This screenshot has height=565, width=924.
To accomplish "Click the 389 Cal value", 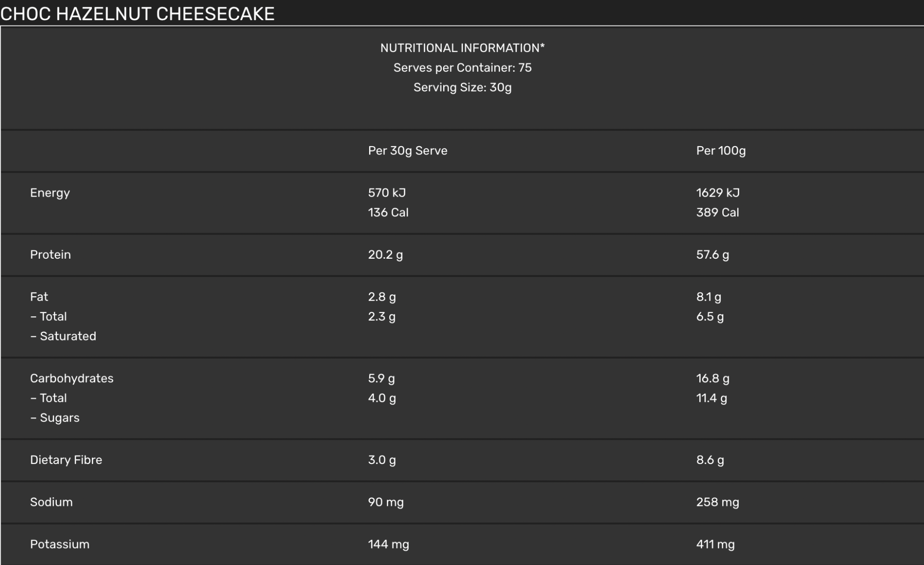I will coord(718,213).
